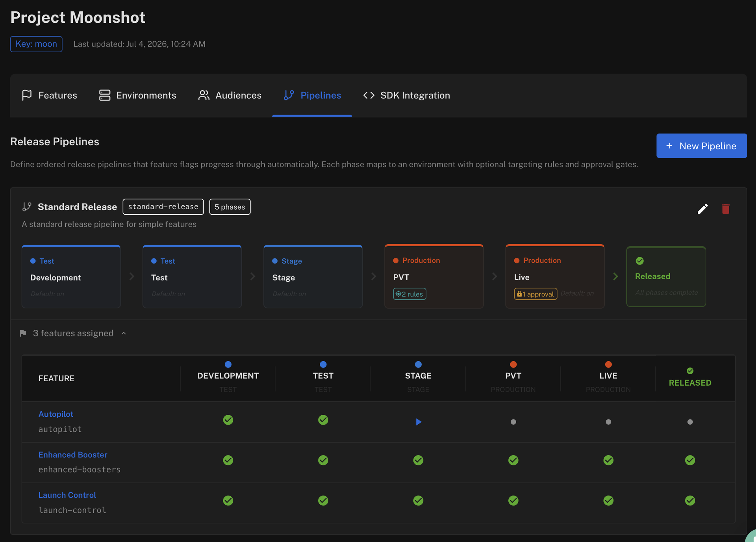
Task: Select the Development phase card
Action: point(71,277)
